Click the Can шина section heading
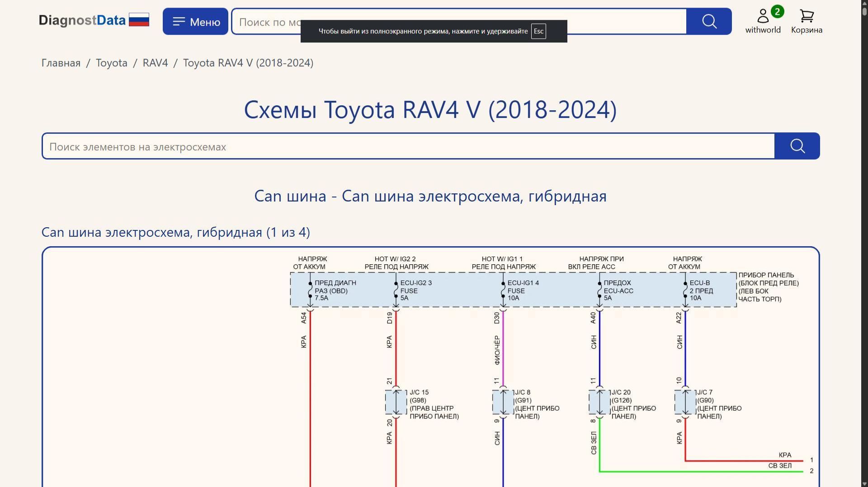This screenshot has height=487, width=868. coord(430,196)
